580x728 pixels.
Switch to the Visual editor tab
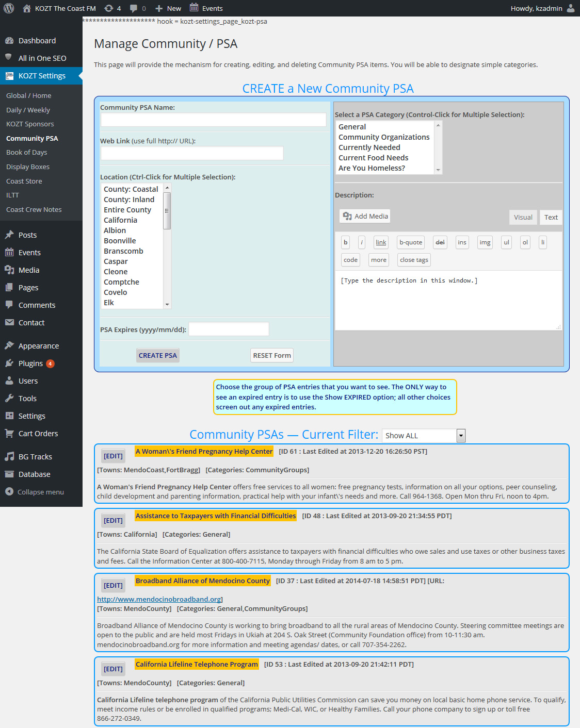[523, 218]
